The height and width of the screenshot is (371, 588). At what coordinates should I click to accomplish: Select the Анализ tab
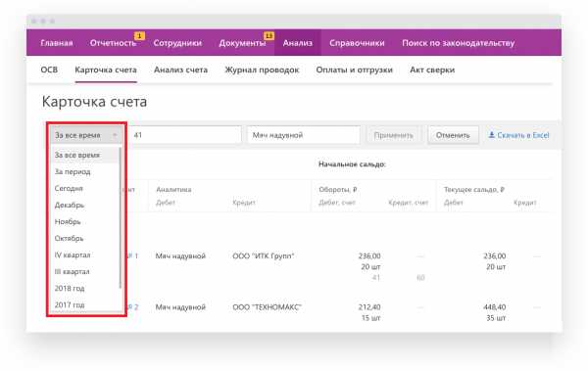(x=297, y=43)
